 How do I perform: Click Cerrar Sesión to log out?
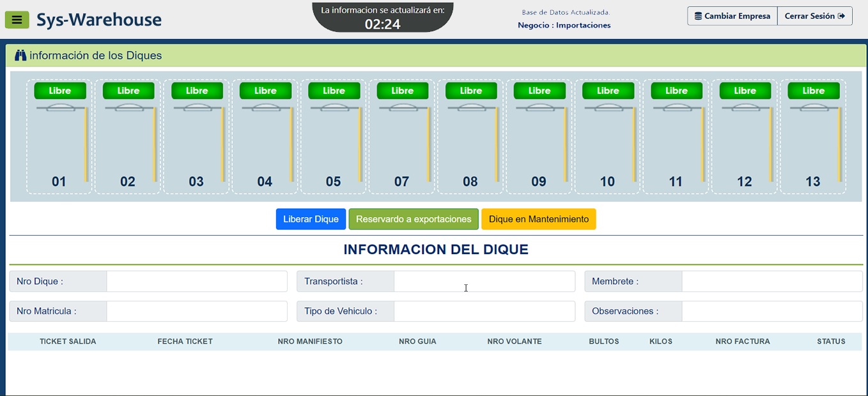tap(814, 16)
